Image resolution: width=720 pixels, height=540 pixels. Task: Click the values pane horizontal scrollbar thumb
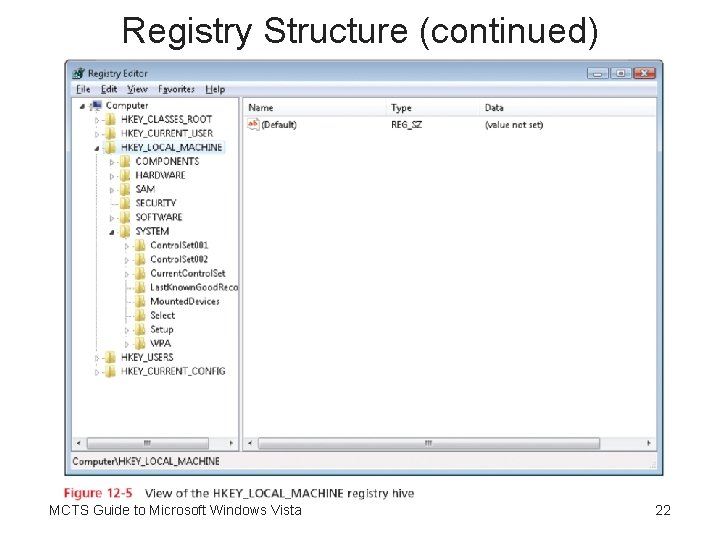tap(429, 443)
